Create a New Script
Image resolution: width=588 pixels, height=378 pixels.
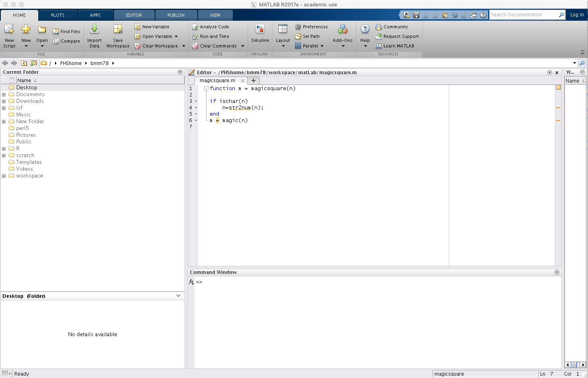click(x=9, y=35)
